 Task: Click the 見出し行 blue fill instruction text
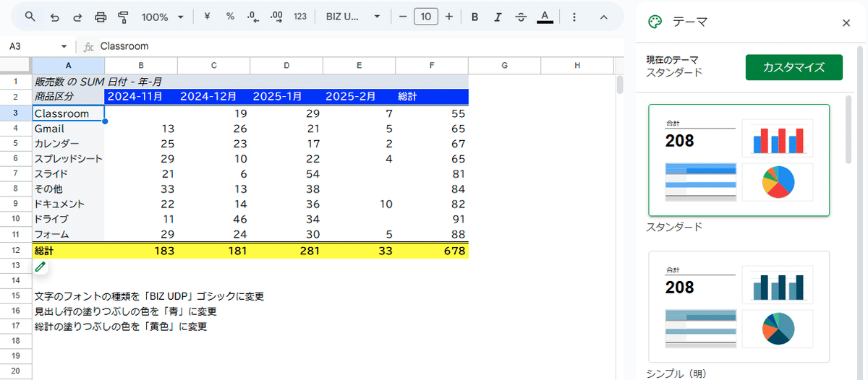(126, 311)
